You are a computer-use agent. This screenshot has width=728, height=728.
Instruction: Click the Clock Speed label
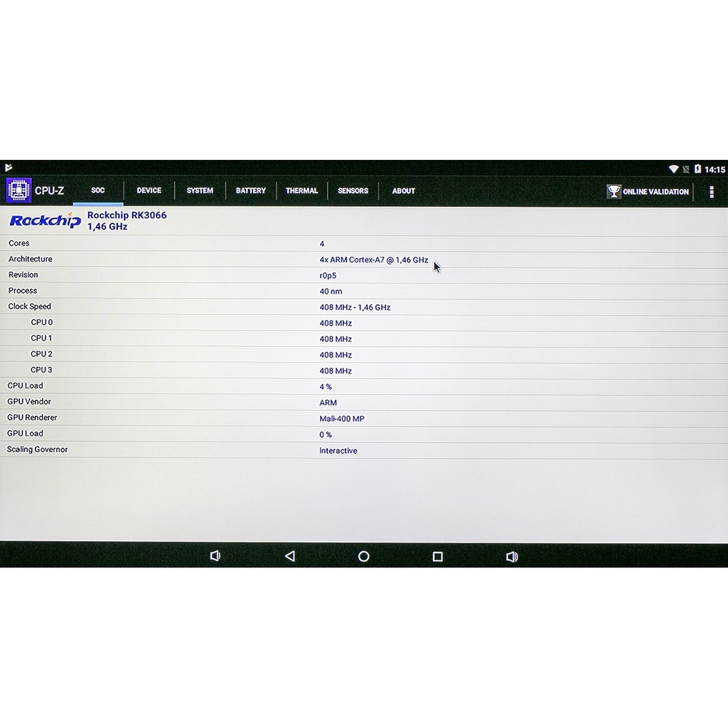(30, 306)
